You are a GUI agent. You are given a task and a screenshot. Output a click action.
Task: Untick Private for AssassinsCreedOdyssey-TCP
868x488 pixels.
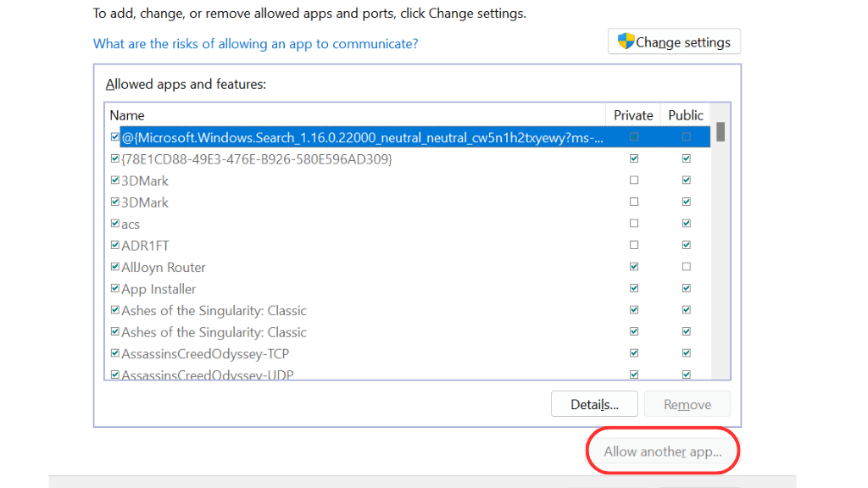point(634,353)
